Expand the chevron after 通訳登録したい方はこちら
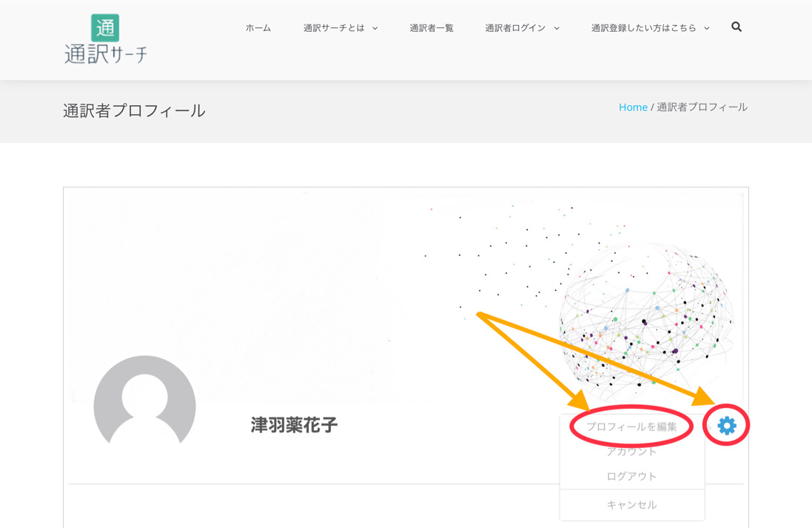The height and width of the screenshot is (528, 812). [707, 28]
